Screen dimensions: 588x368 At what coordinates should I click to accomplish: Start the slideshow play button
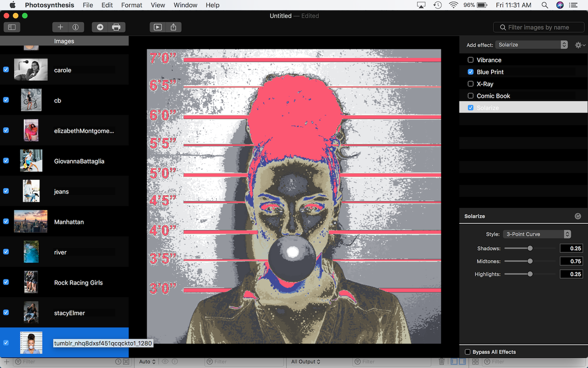click(158, 27)
